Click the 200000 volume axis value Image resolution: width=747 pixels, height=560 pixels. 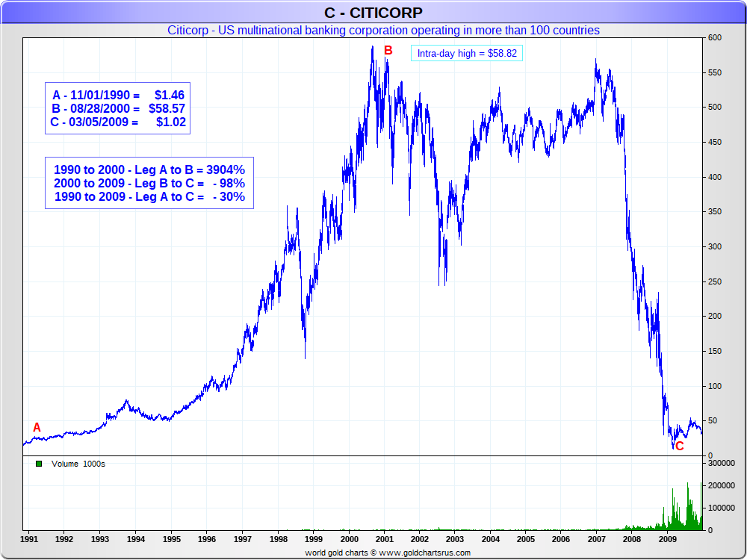[722, 485]
